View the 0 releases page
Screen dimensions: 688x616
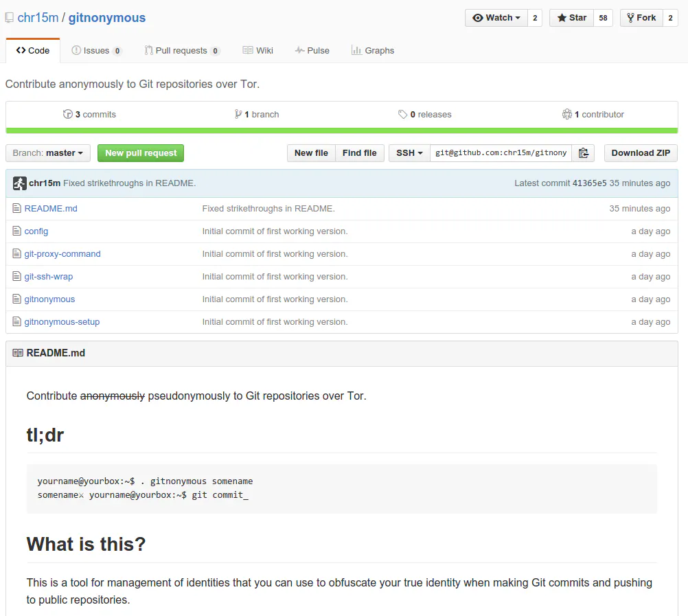(425, 115)
